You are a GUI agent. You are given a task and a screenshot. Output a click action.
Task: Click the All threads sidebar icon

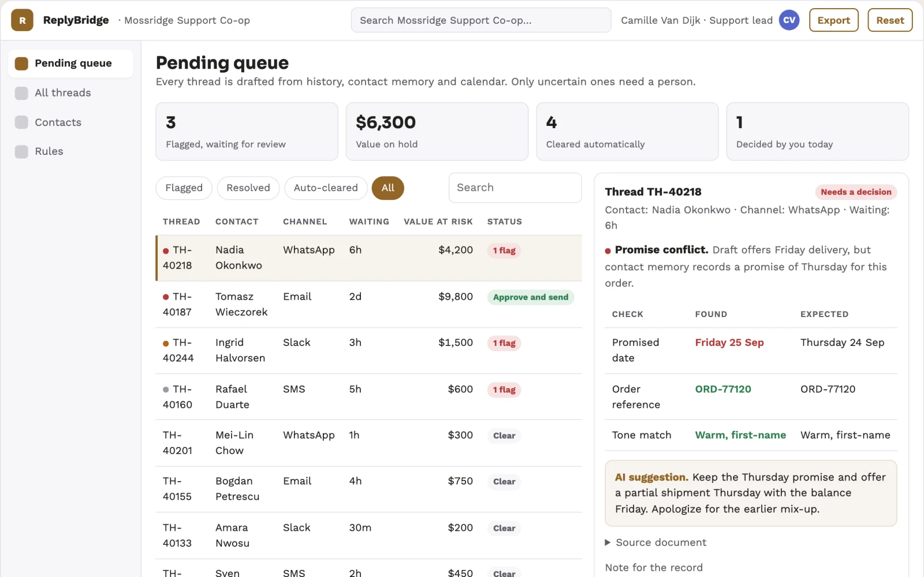point(21,93)
